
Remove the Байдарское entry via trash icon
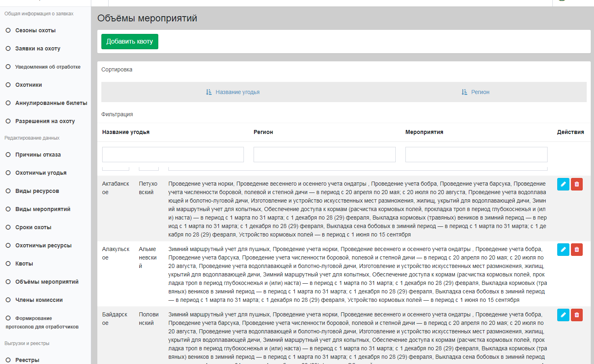point(577,315)
